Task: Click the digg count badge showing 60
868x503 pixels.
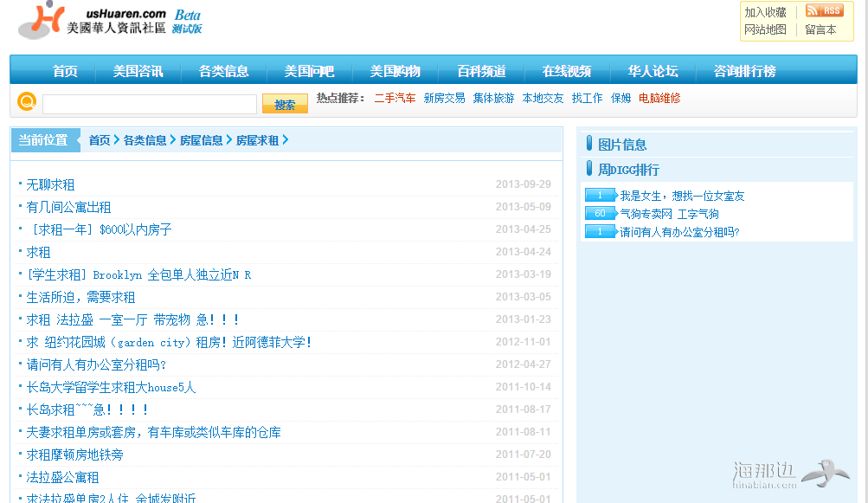Action: click(601, 213)
